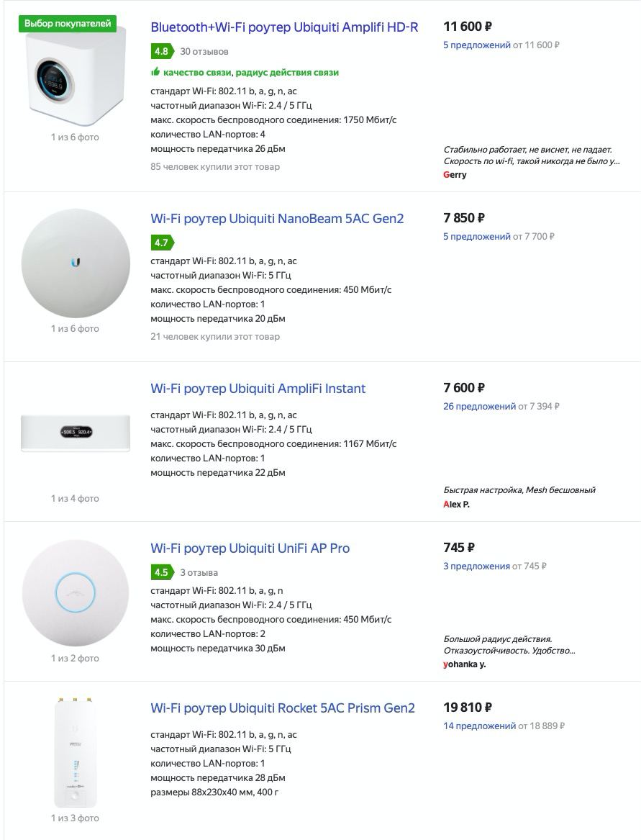641x840 pixels.
Task: Open the 'Быстрая настройка, Mesh бесшовный' review snippet
Action: click(x=519, y=490)
